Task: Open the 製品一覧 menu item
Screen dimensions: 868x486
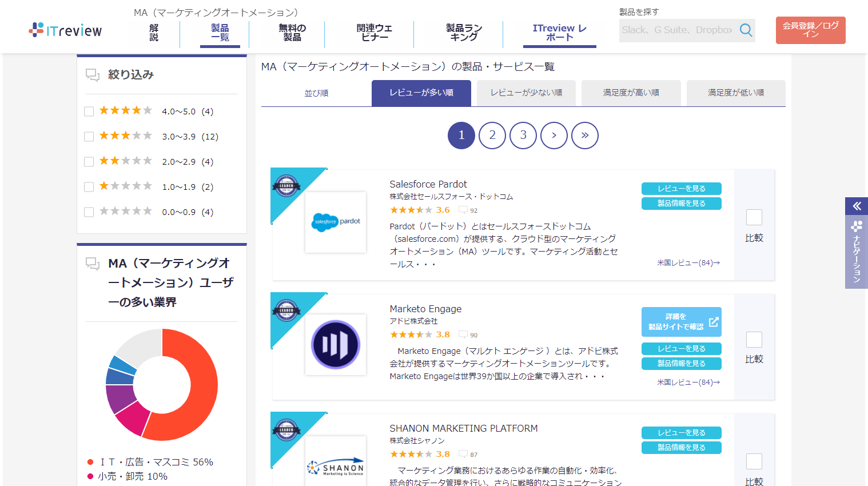Action: 220,33
